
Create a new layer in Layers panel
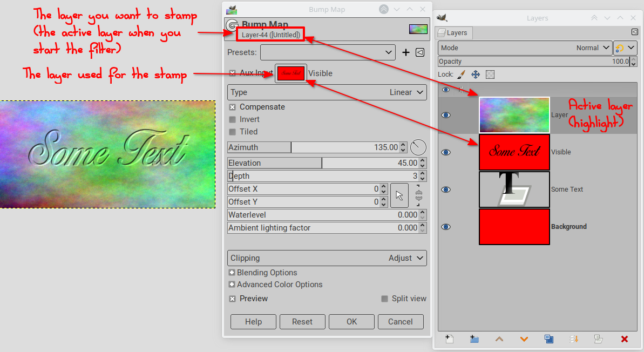(x=449, y=339)
